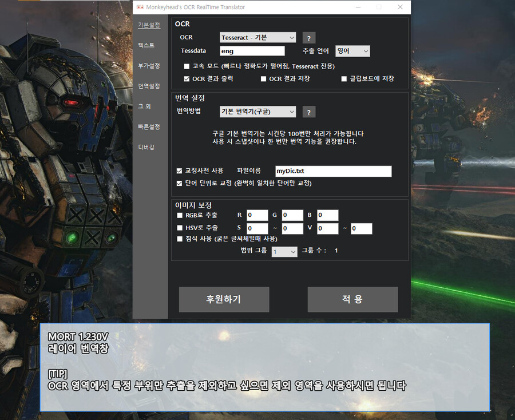Open the 번역설정 tab
Viewport: 515px width, 420px height.
click(x=149, y=86)
